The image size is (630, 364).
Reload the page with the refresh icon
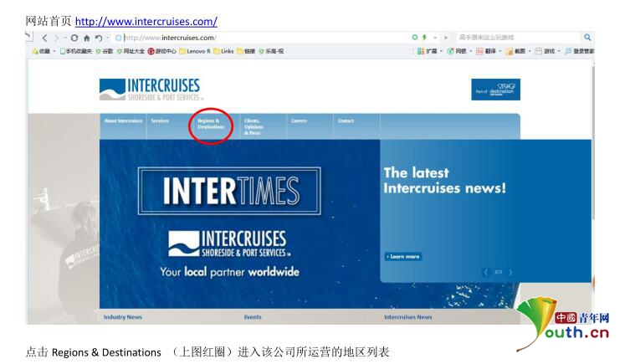point(74,38)
